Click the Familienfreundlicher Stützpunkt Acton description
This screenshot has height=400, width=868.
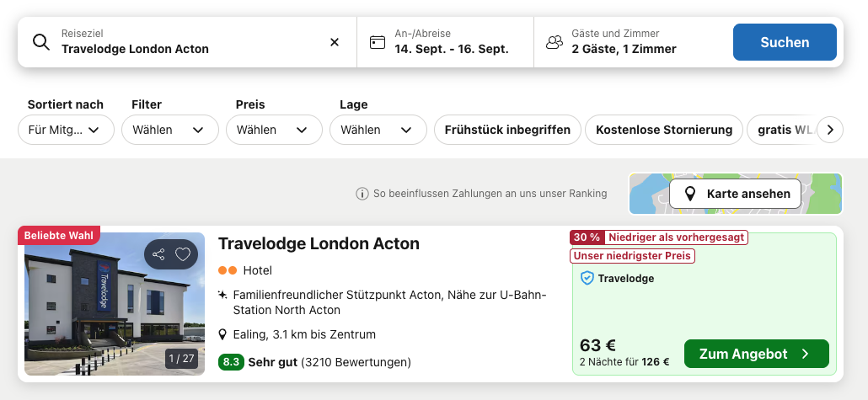[389, 302]
